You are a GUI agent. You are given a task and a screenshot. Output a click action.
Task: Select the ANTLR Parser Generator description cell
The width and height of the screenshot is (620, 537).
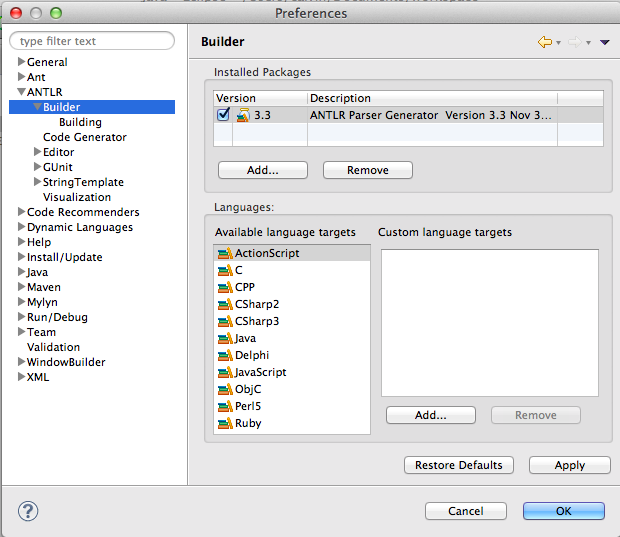coord(431,115)
